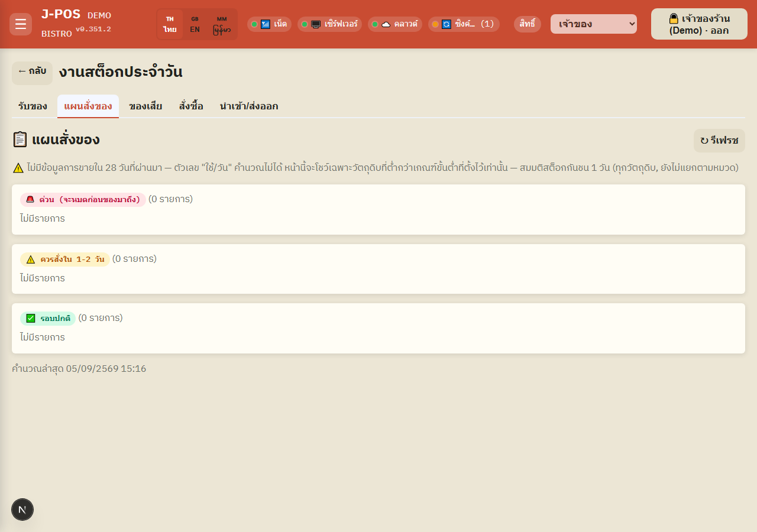Click the network status icon (เน็ต)
The height and width of the screenshot is (532, 757).
point(266,24)
